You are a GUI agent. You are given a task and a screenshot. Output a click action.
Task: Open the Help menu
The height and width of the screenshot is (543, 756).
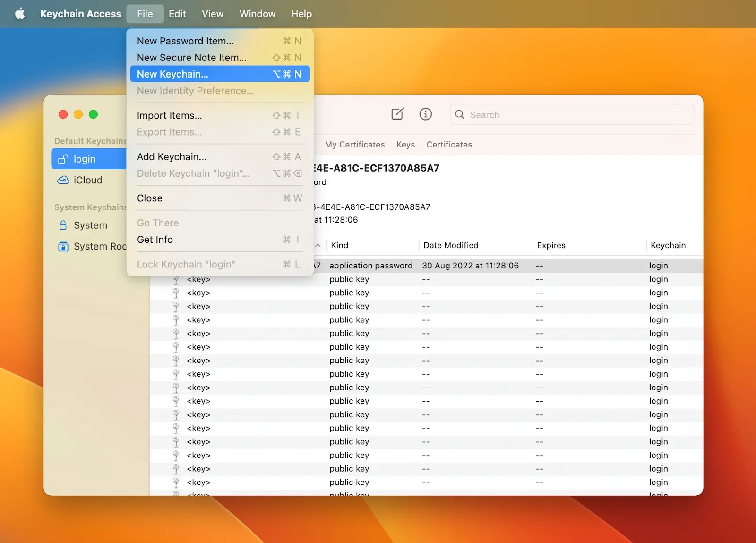click(x=301, y=14)
